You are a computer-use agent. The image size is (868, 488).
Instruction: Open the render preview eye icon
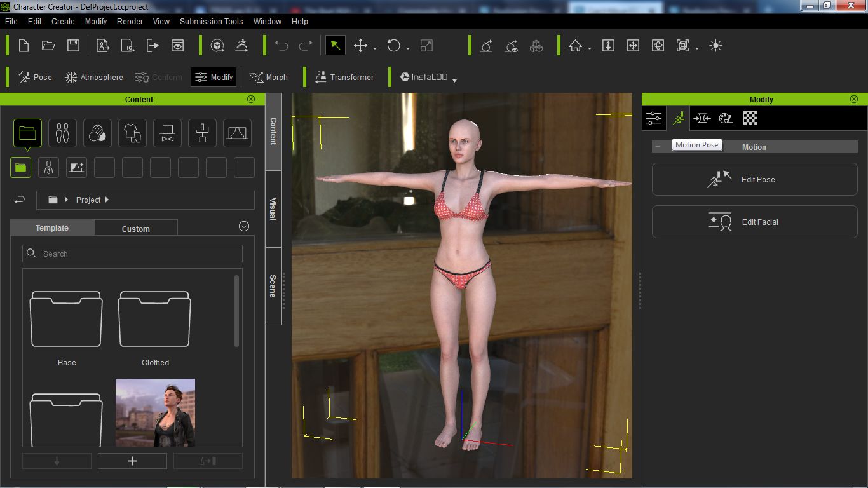[177, 46]
